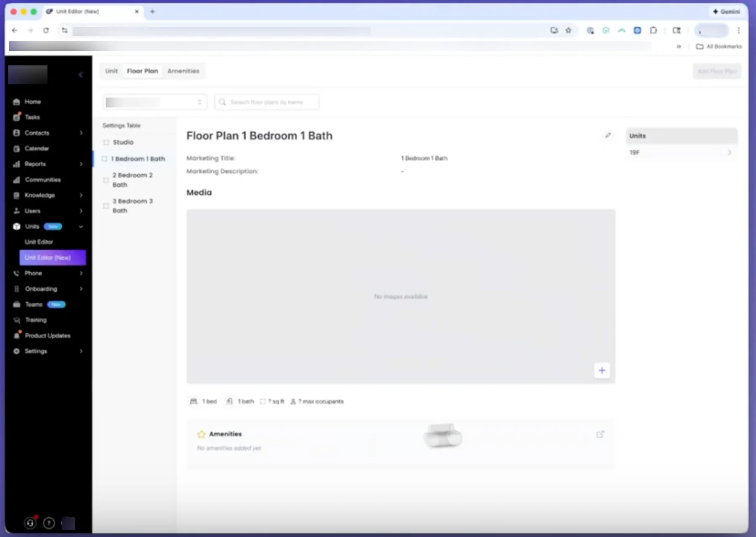Open All Bookmarks folder
This screenshot has width=756, height=537.
[719, 47]
